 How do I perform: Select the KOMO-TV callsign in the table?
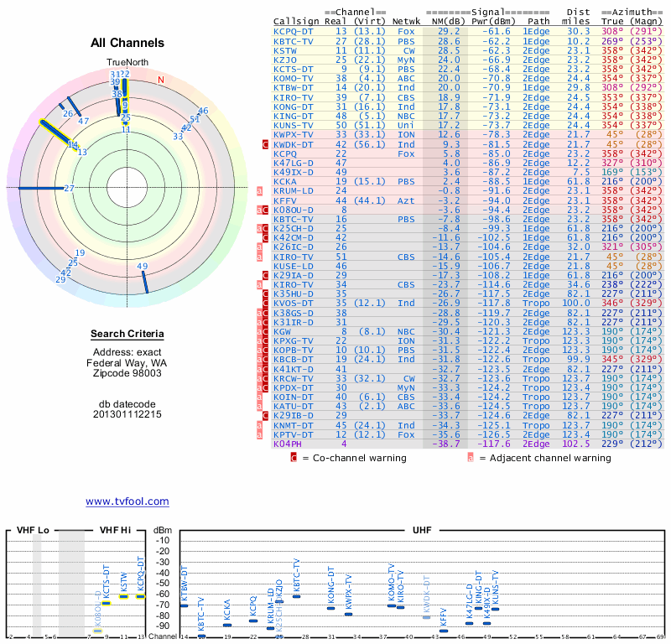(294, 78)
